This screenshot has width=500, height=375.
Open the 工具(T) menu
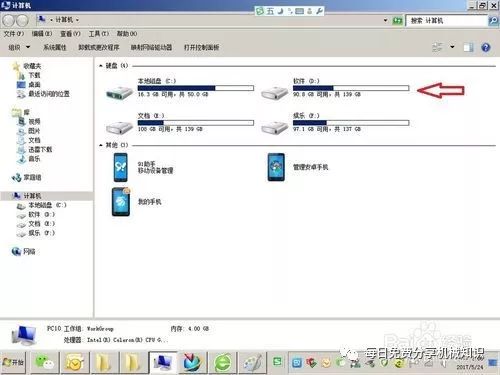coord(99,34)
